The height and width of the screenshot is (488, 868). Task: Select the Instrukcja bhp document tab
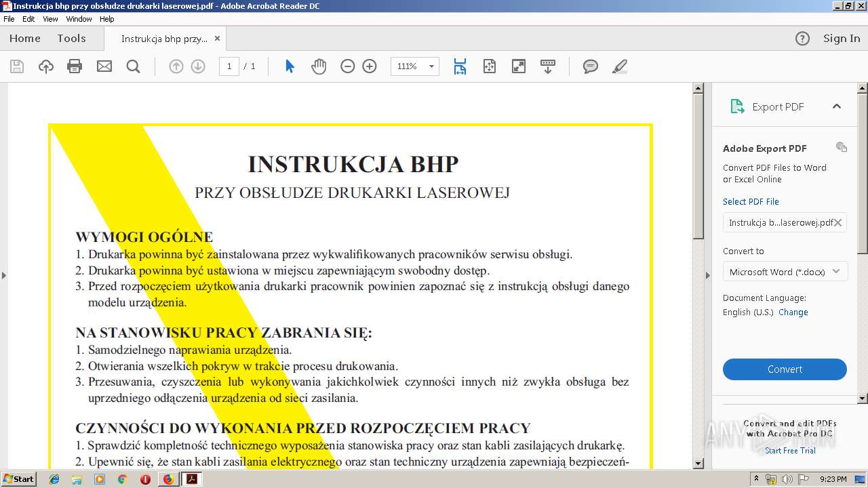[x=164, y=39]
